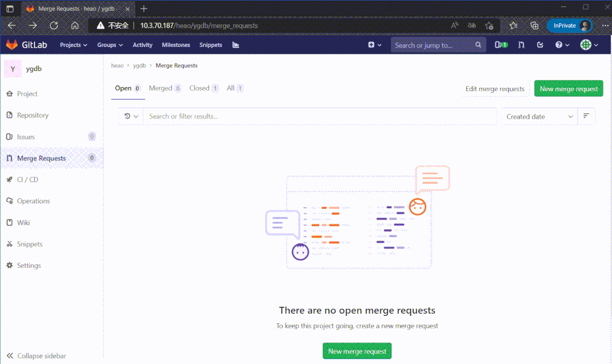Expand the Projects dropdown menu
612x364 pixels.
coord(74,45)
